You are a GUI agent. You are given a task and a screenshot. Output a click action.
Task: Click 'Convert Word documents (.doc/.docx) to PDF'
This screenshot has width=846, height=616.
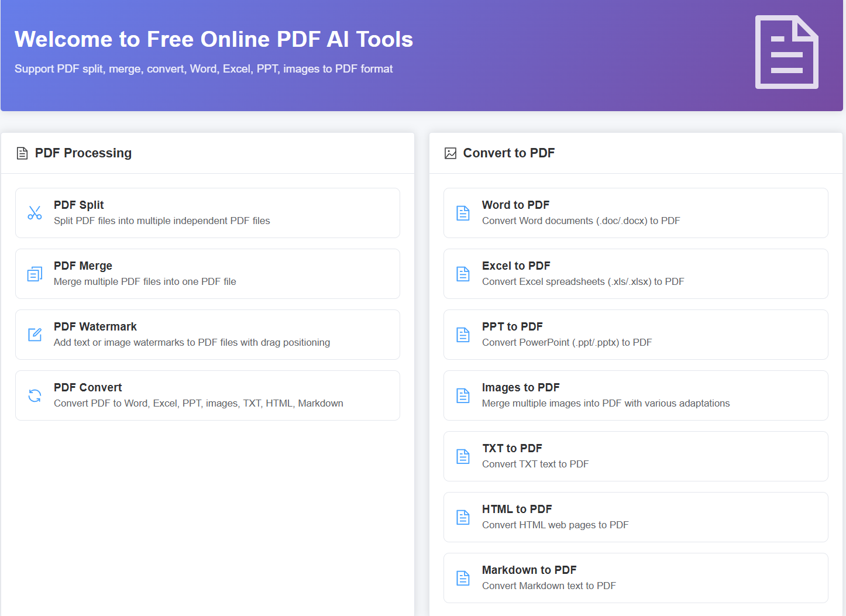pos(581,221)
